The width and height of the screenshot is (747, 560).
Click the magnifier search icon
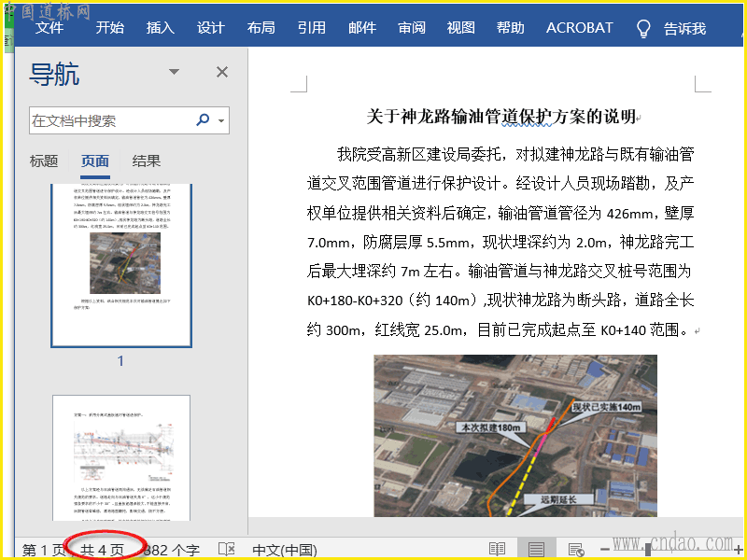coord(203,119)
